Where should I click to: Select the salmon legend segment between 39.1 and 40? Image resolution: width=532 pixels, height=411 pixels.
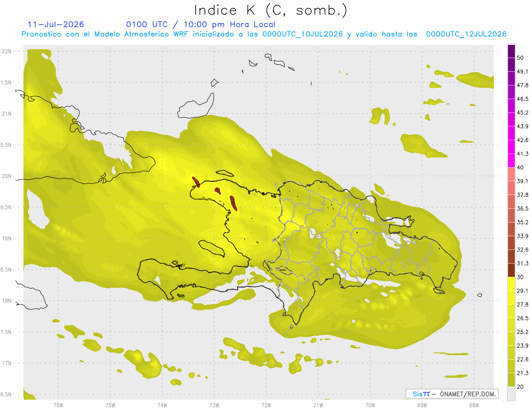click(512, 174)
